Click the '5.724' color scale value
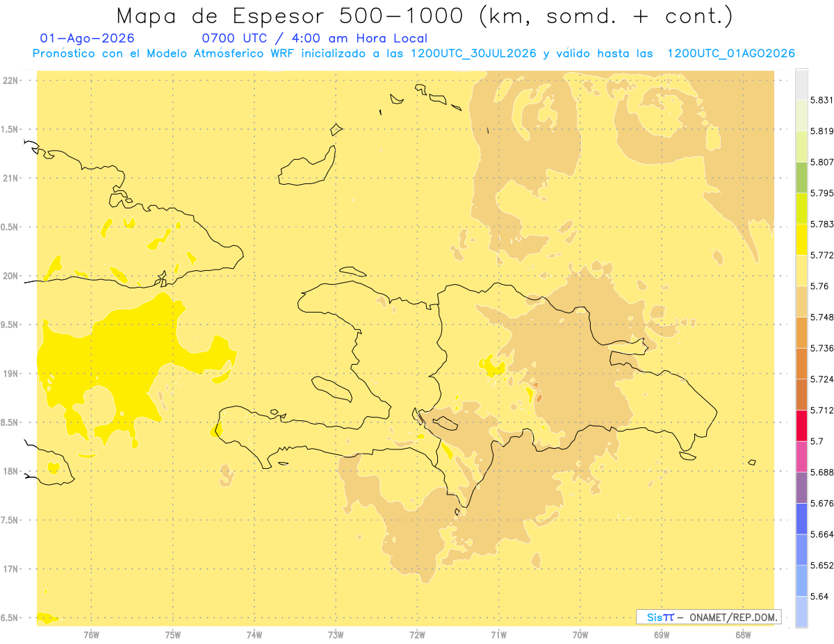834x644 pixels. [x=821, y=379]
